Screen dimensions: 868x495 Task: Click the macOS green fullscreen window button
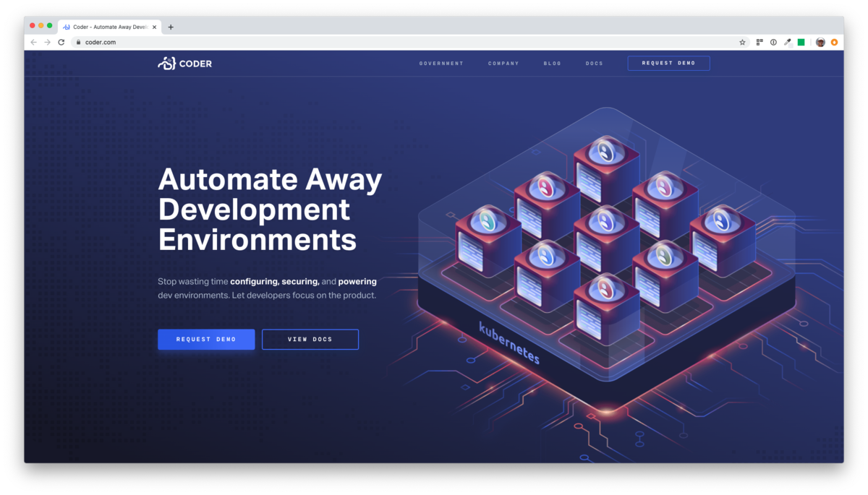click(50, 25)
